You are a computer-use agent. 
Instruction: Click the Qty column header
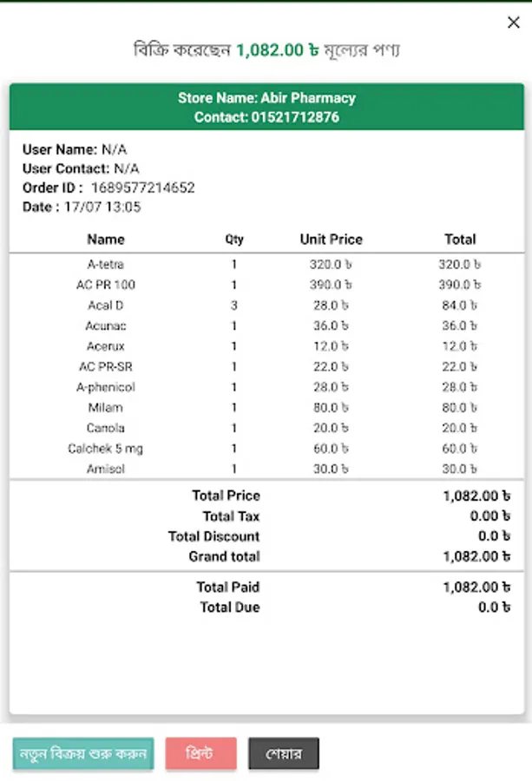pyautogui.click(x=234, y=240)
